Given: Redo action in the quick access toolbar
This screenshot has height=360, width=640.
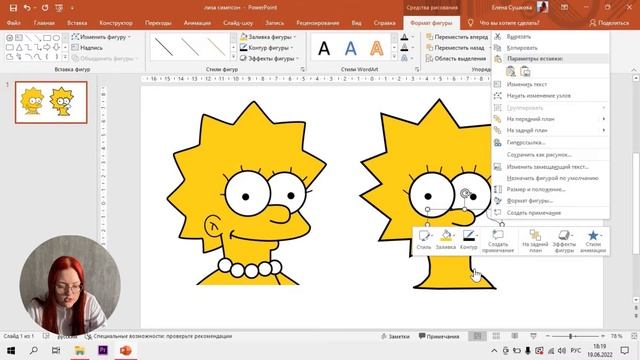Looking at the screenshot, I should coord(44,8).
